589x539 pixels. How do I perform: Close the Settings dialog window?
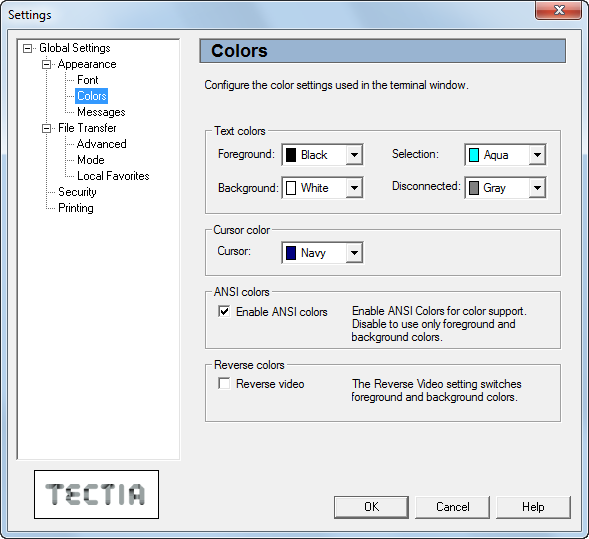click(x=559, y=11)
